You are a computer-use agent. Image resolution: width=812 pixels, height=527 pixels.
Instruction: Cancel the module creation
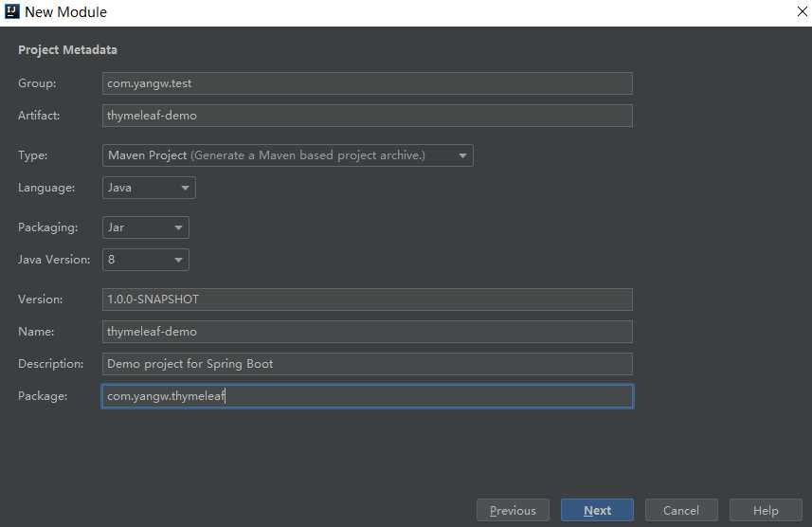680,511
